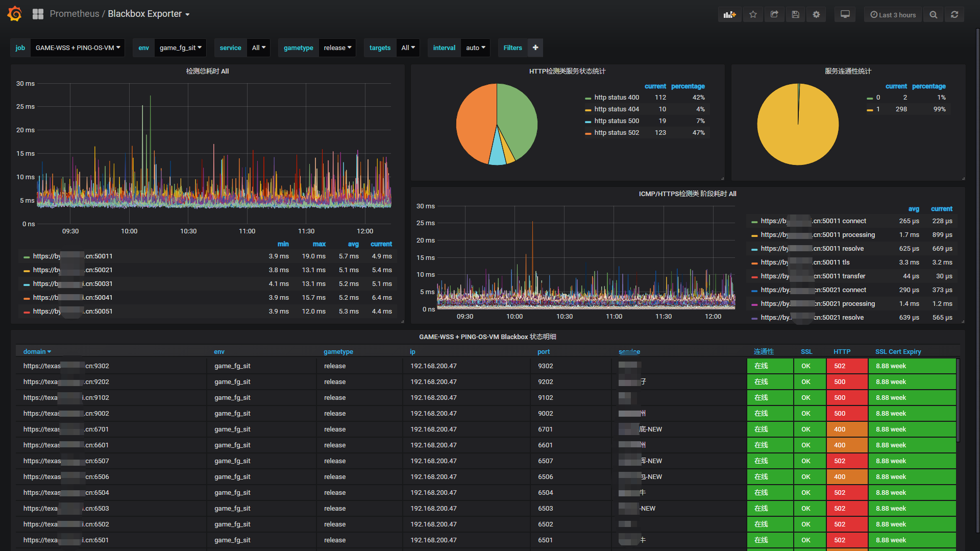980x551 pixels.
Task: Open the env dropdown game_fg_sit
Action: pos(180,47)
